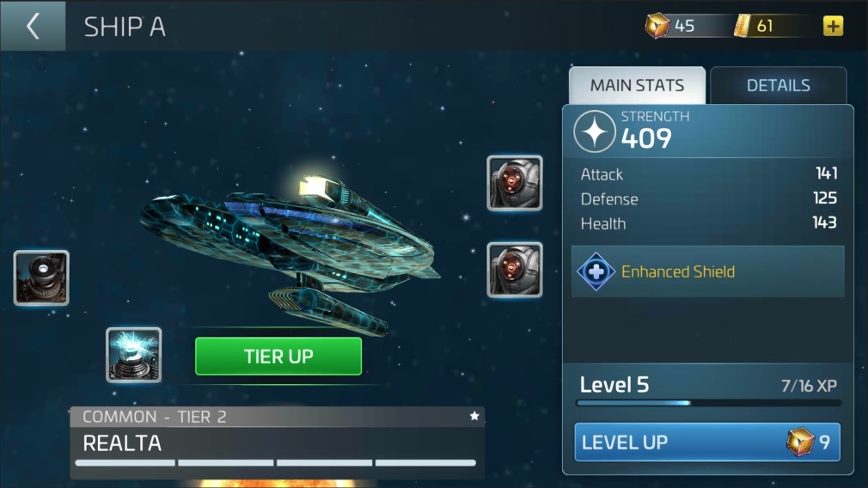This screenshot has height=488, width=868.
Task: Tap the star on Common Tier 2 bar
Action: tap(474, 416)
